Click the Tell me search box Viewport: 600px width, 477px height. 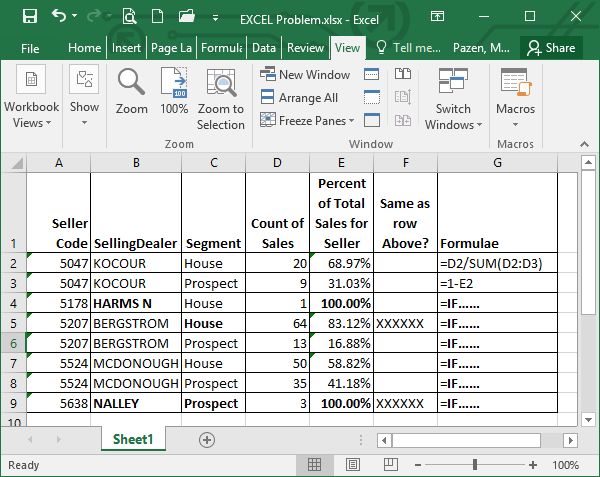tap(409, 48)
